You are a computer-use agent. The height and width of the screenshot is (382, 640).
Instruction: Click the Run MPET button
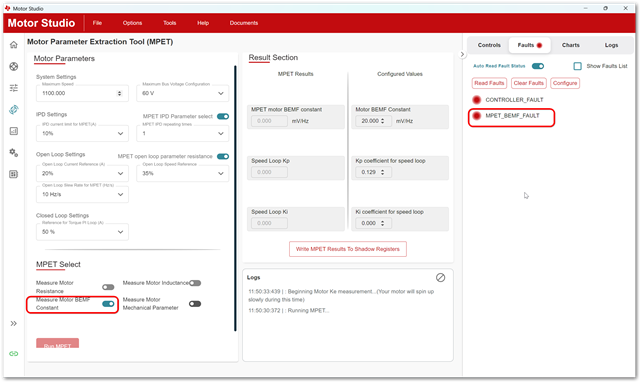coord(58,343)
